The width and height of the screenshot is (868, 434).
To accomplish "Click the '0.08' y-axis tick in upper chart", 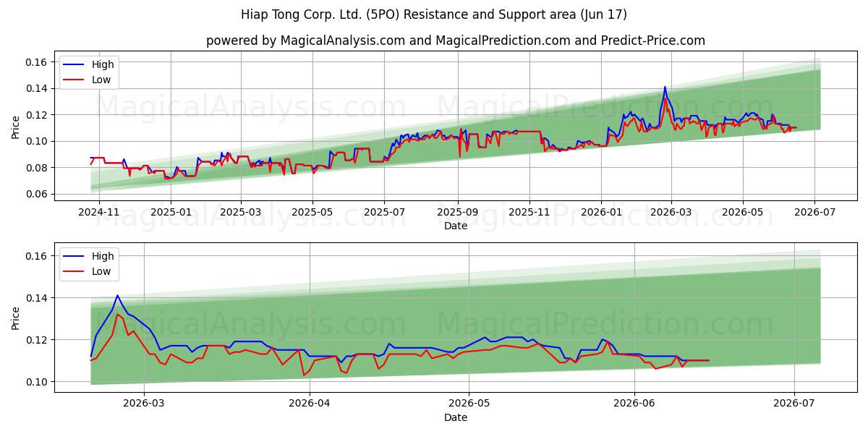I will tap(37, 168).
